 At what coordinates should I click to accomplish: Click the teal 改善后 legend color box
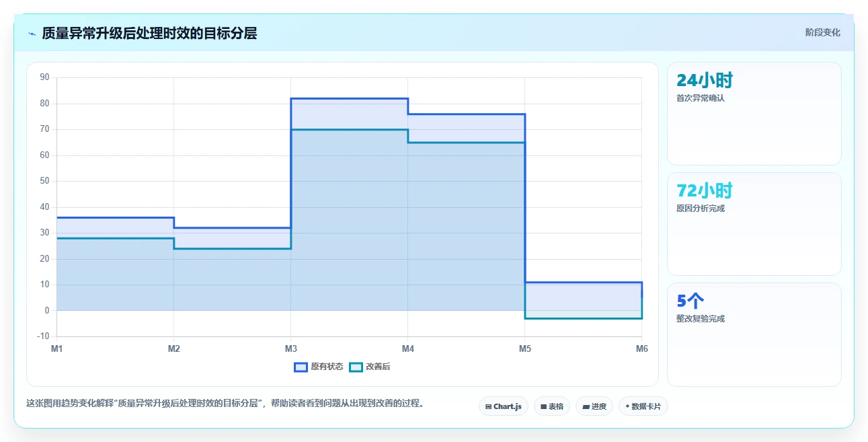pos(356,367)
